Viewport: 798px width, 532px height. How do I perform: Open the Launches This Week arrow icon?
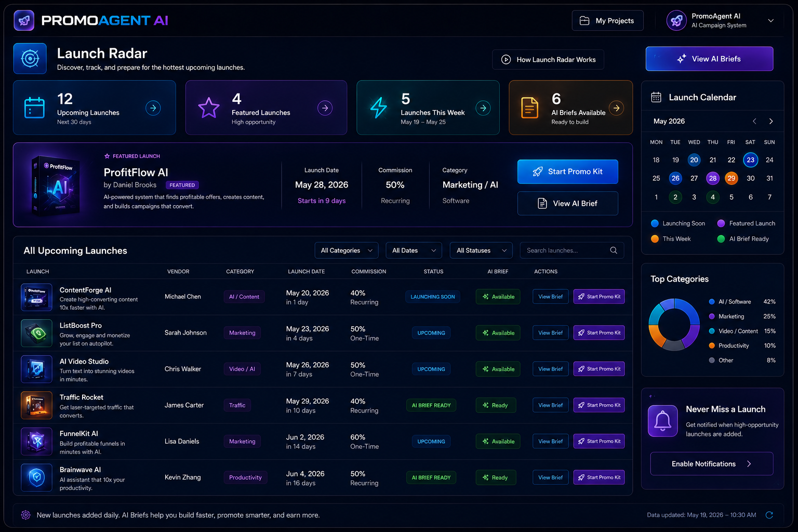tap(483, 108)
